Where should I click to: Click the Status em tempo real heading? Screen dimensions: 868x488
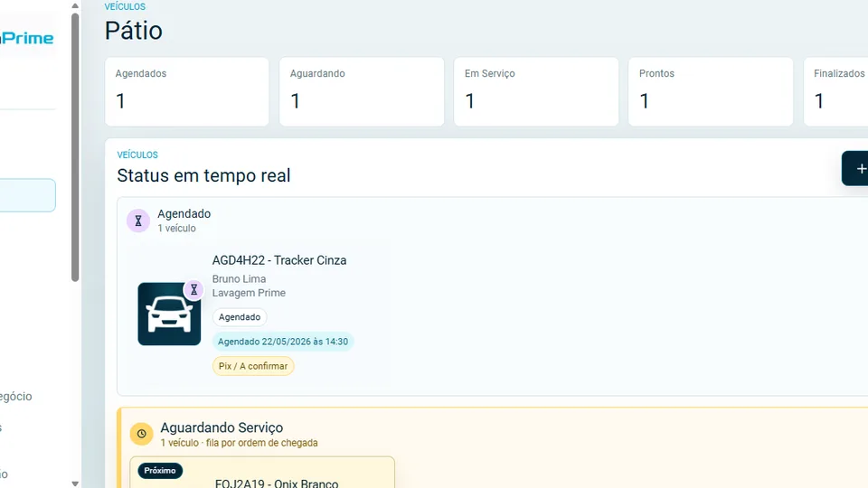click(x=203, y=175)
